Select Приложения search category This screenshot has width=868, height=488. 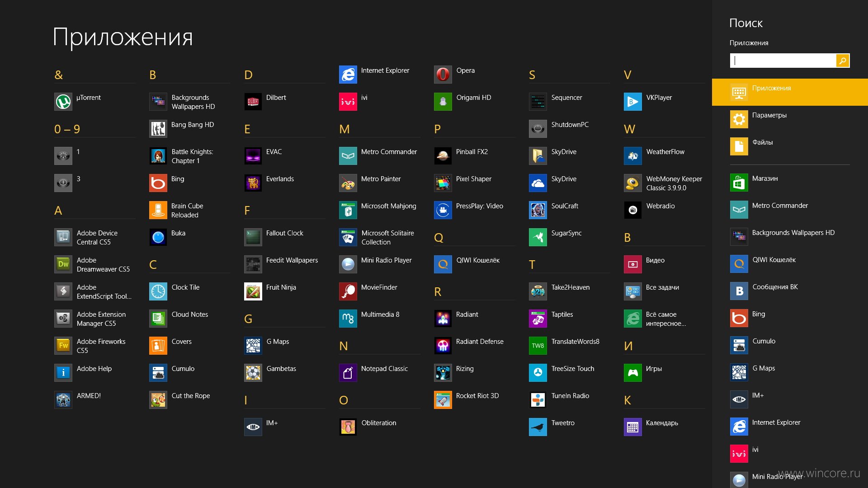pos(790,92)
